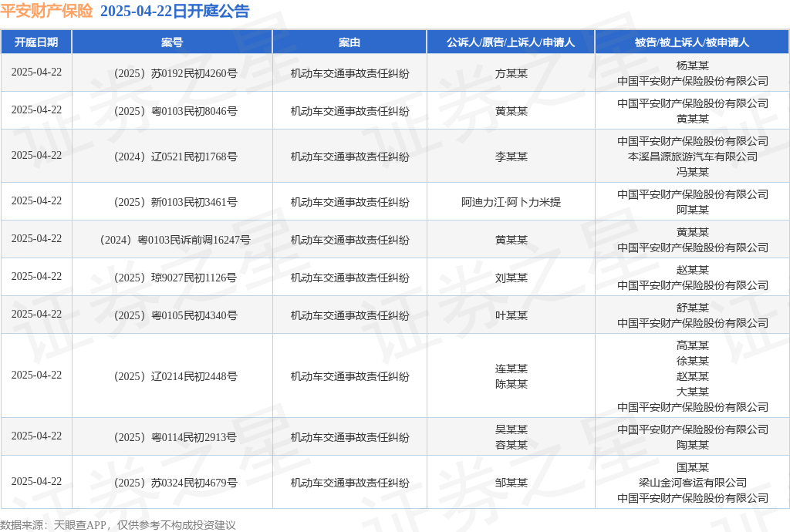Click plaintiff "刘某某"

click(511, 278)
